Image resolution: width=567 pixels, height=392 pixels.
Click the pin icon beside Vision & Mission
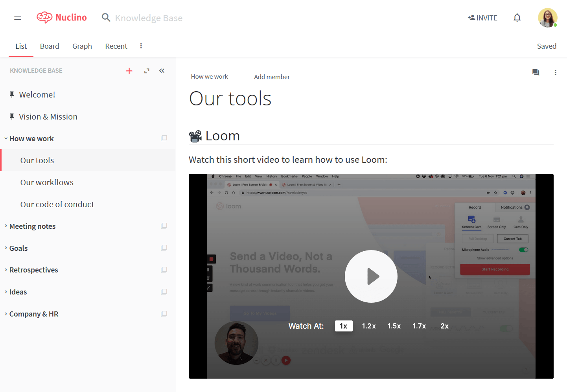point(12,117)
